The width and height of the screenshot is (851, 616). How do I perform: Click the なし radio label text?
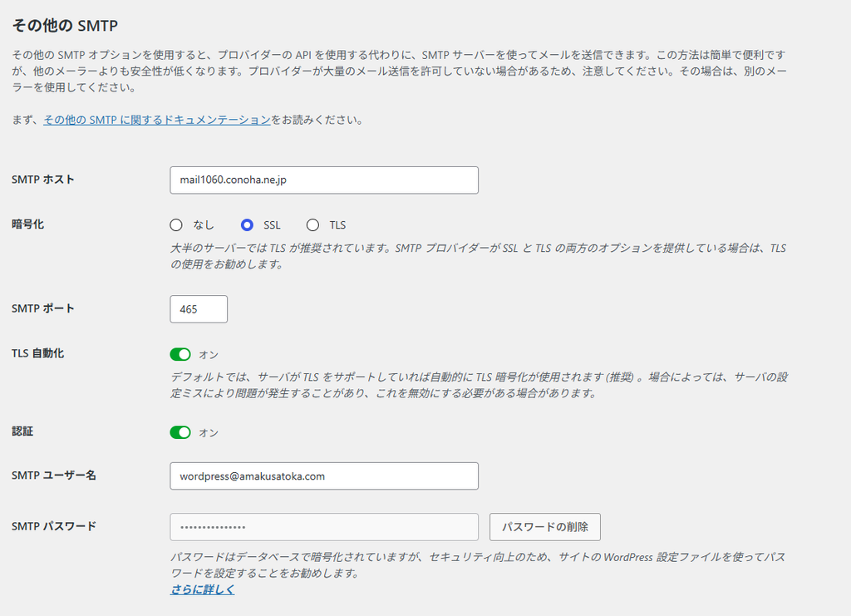pyautogui.click(x=204, y=225)
